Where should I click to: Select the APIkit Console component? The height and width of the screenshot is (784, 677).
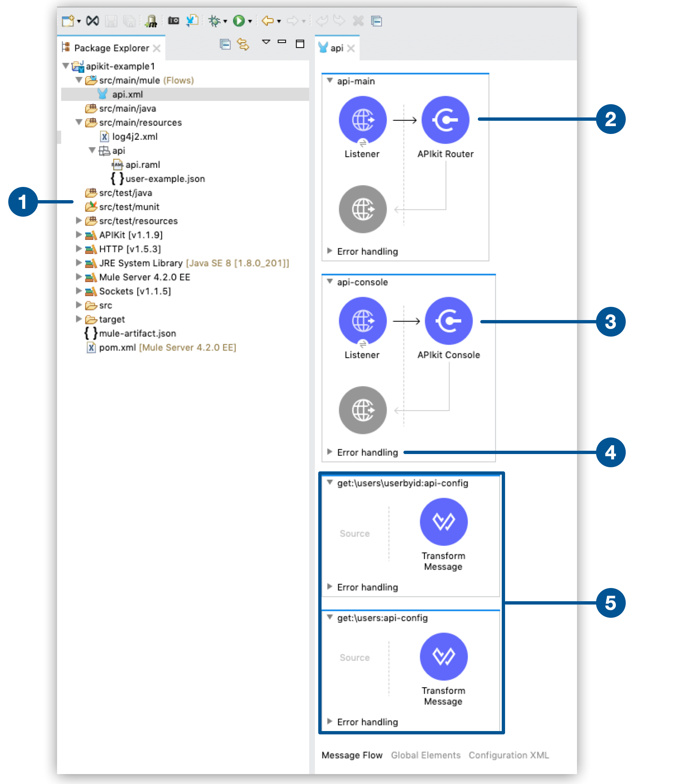(448, 321)
